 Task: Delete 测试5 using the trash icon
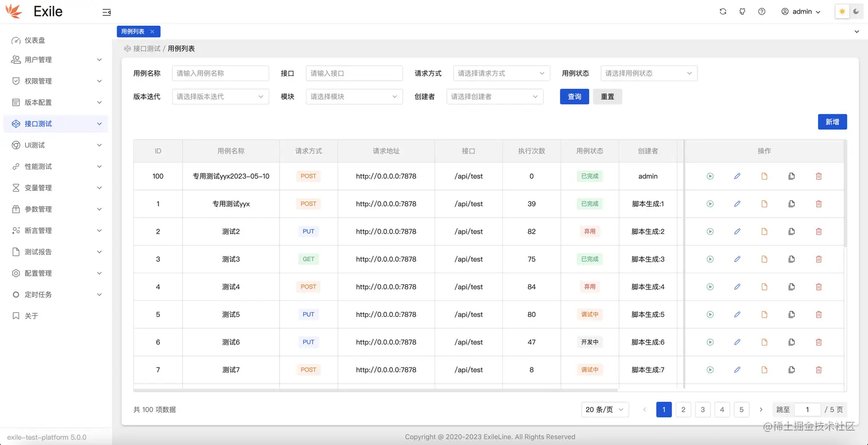coord(819,314)
